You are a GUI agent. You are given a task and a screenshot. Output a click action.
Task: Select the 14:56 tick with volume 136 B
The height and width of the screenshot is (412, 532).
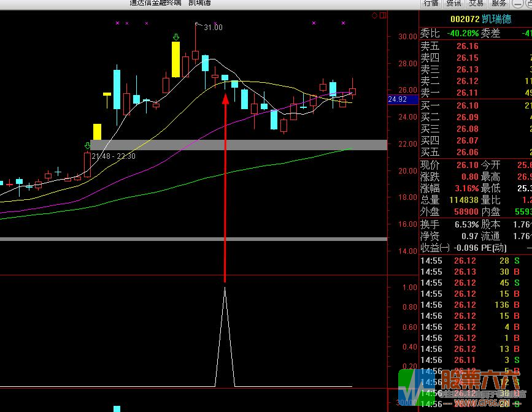tap(476, 305)
